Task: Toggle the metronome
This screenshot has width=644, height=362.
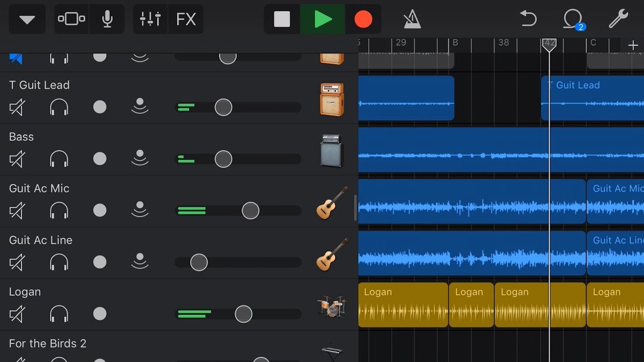Action: tap(412, 20)
